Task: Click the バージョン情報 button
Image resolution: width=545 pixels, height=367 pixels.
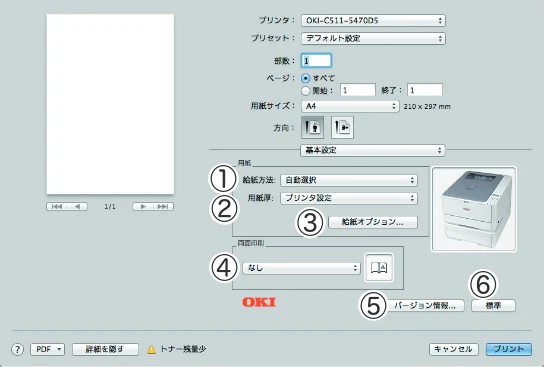Action: click(425, 305)
